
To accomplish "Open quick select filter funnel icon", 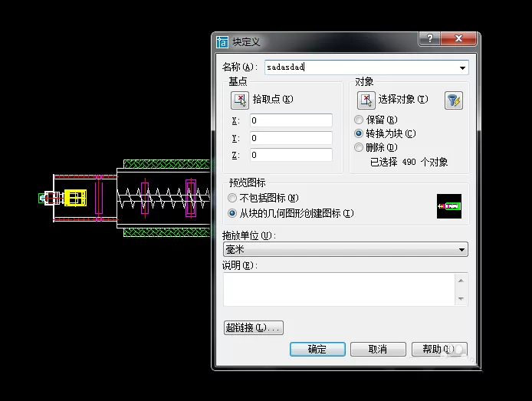I will point(454,100).
